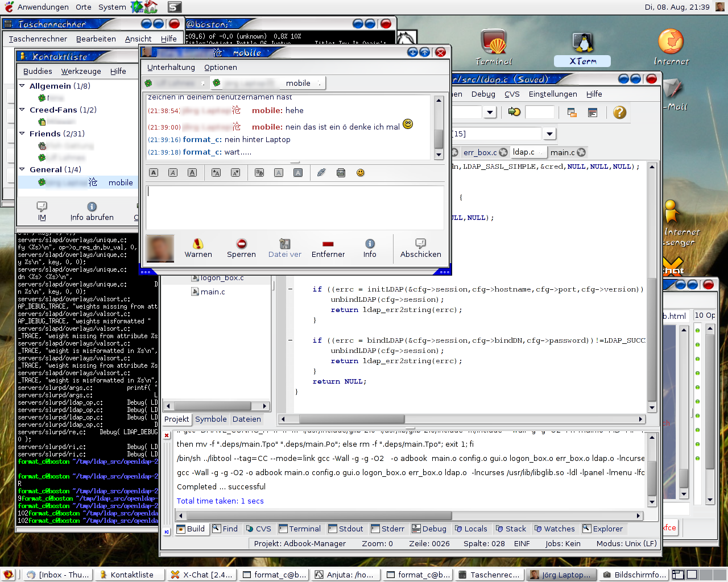Image resolution: width=728 pixels, height=582 pixels.
Task: Click the Sperren block icon
Action: pyautogui.click(x=241, y=244)
